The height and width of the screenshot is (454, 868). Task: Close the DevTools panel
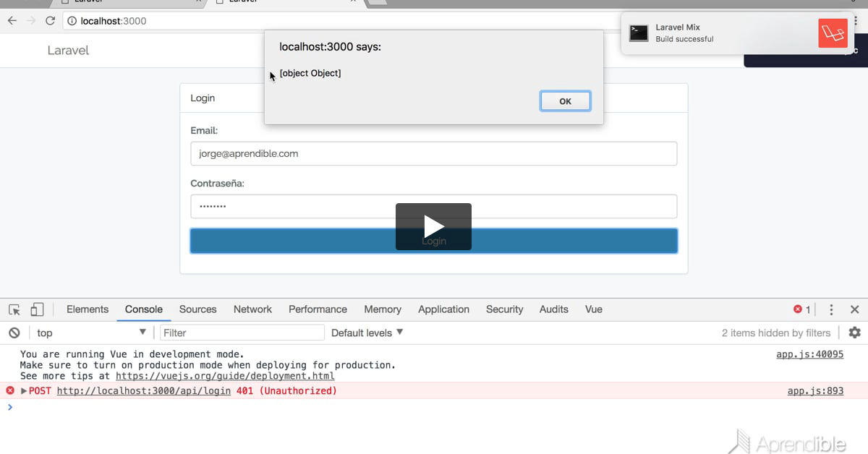pyautogui.click(x=854, y=309)
